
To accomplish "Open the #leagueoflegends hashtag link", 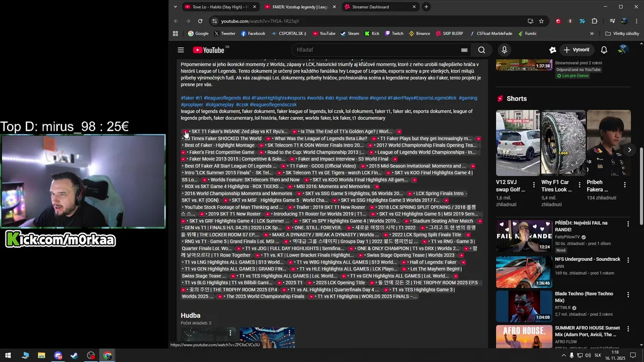I will point(222,98).
